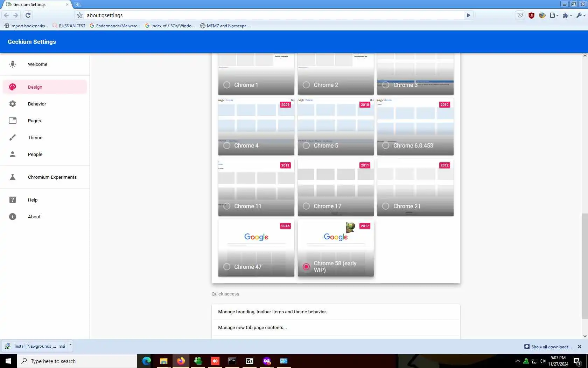The height and width of the screenshot is (368, 588).
Task: Select the Chrome 4 radio button
Action: [x=227, y=145]
